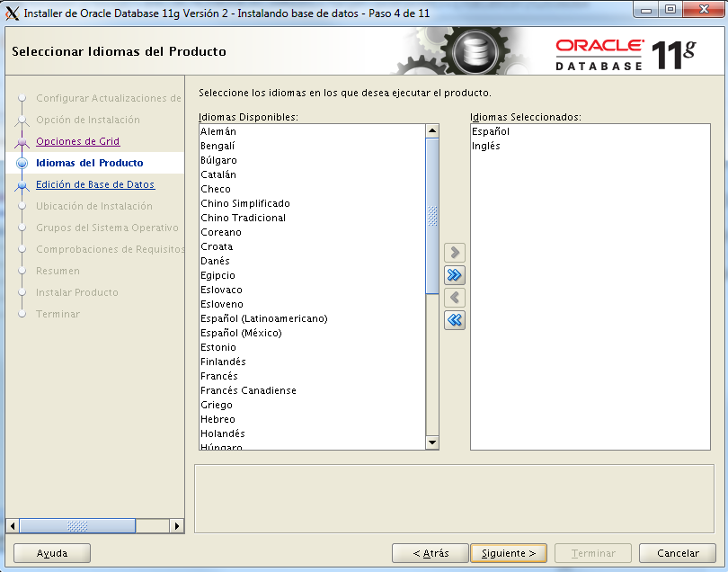728x572 pixels.
Task: Select Holandés in available languages
Action: (312, 434)
